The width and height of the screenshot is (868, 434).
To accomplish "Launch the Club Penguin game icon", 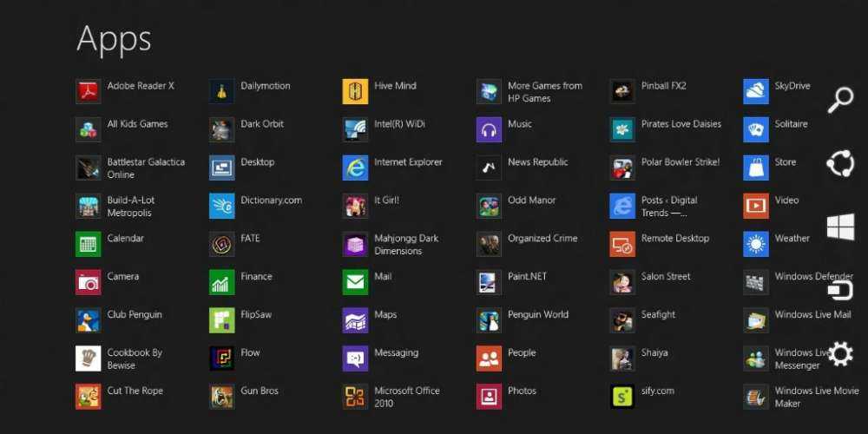I will (x=89, y=320).
